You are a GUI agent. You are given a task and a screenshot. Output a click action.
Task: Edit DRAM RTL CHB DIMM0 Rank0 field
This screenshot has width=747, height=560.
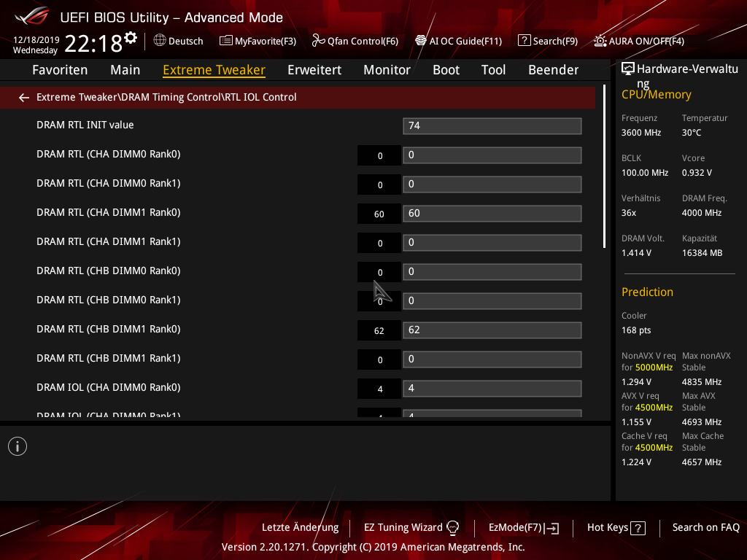coord(492,272)
